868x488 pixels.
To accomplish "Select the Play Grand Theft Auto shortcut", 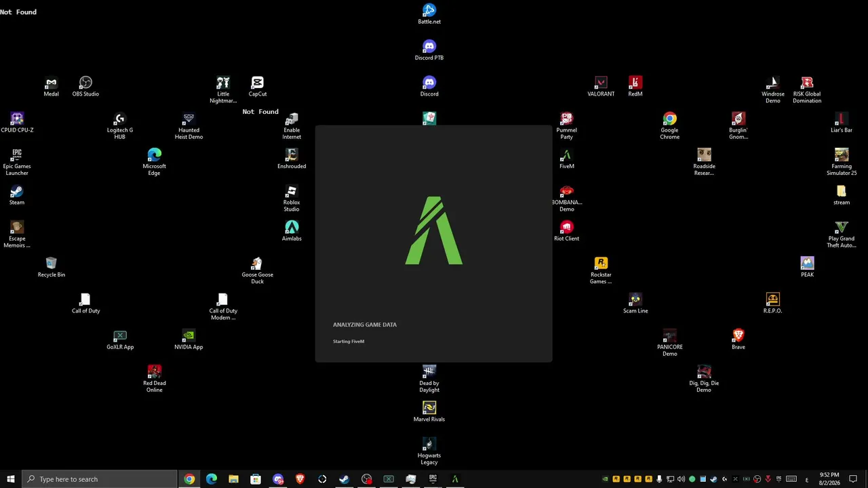I will pyautogui.click(x=842, y=235).
